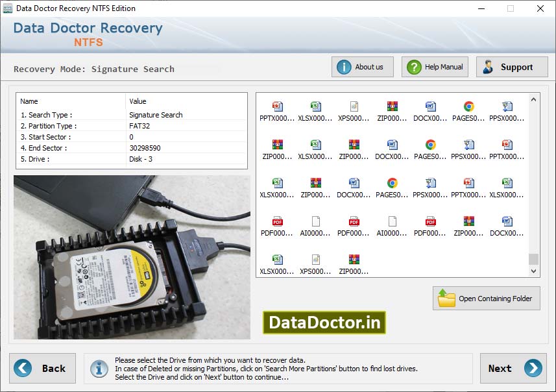The width and height of the screenshot is (556, 392).
Task: Click the info icon beside the instructions
Action: [x=99, y=369]
